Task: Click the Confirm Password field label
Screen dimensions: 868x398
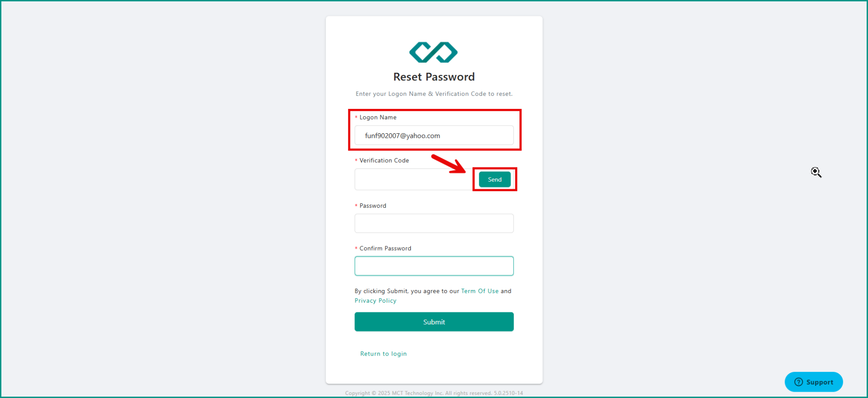Action: (385, 248)
